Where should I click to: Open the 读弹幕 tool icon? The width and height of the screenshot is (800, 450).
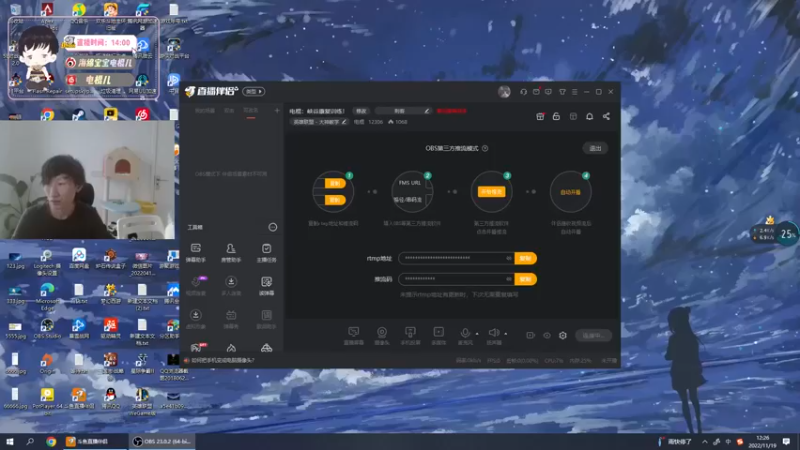point(266,286)
